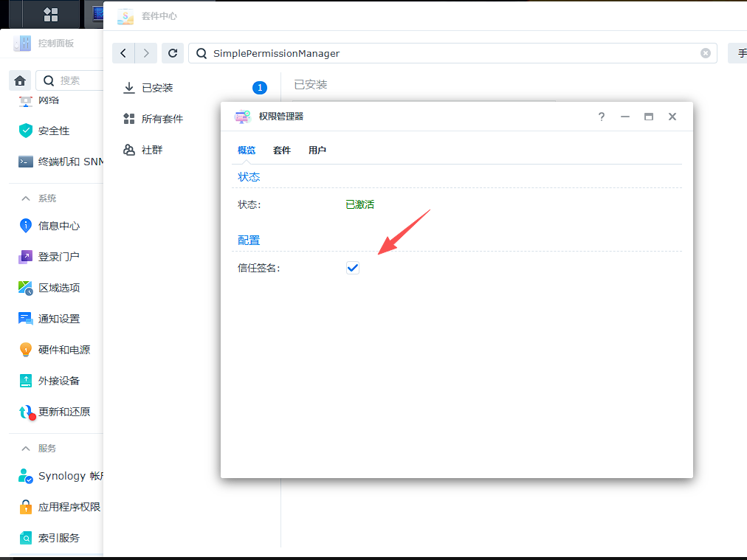The image size is (747, 560).
Task: Select 所有套件 in the sidebar
Action: pos(162,119)
